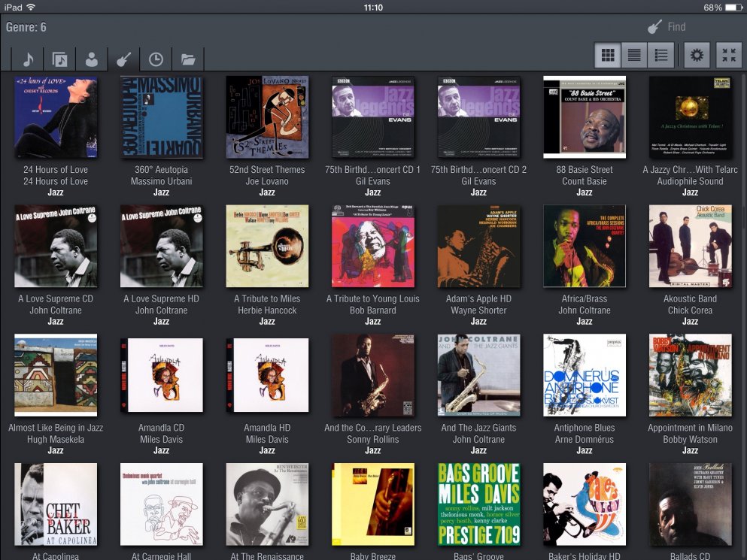747x560 pixels.
Task: Switch to compact list view
Action: [x=634, y=55]
